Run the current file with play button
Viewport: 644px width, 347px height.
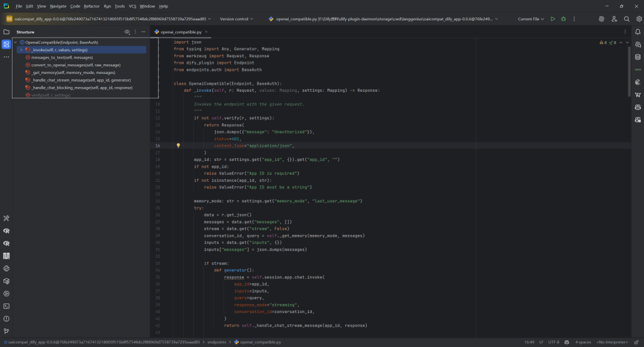[553, 19]
